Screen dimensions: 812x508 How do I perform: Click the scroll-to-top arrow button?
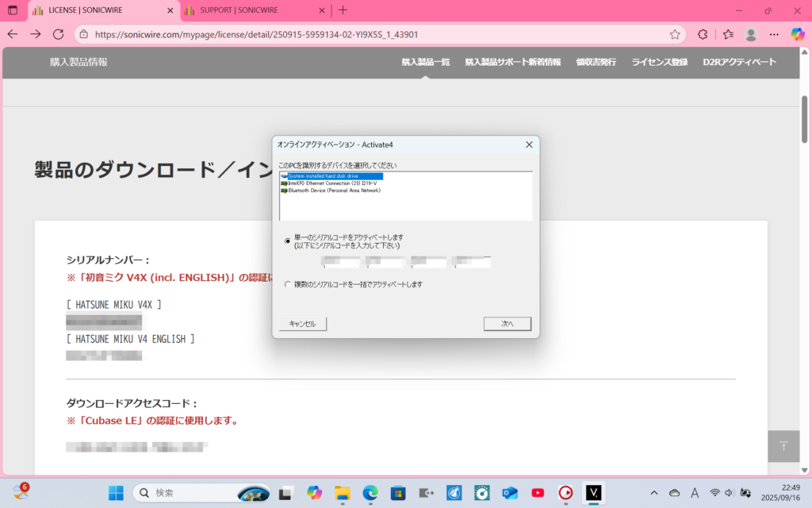[783, 446]
